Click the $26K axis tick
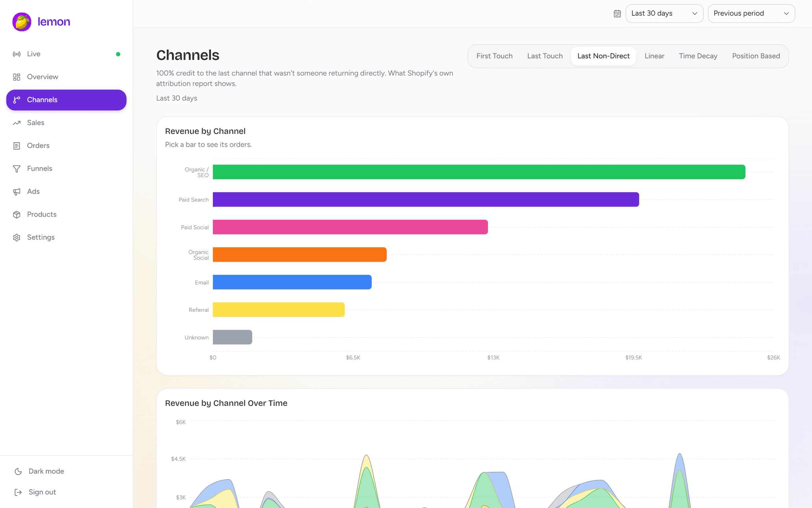812x508 pixels. point(773,358)
